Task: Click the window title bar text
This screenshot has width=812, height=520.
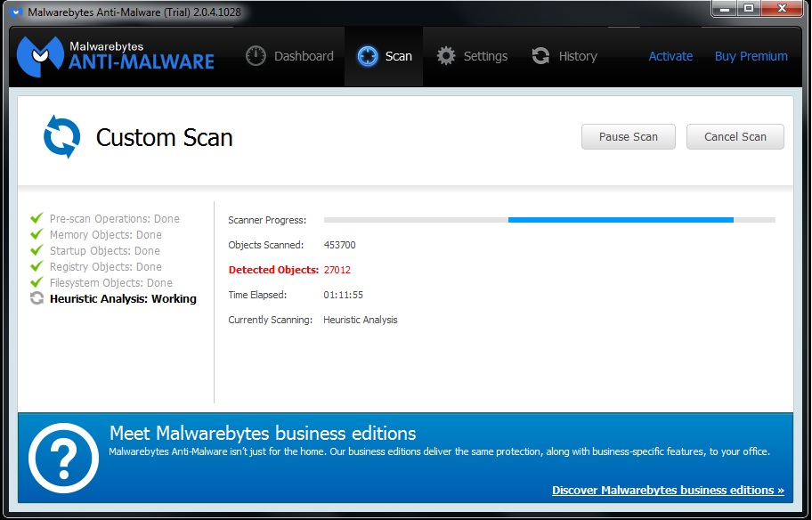Action: pyautogui.click(x=134, y=12)
